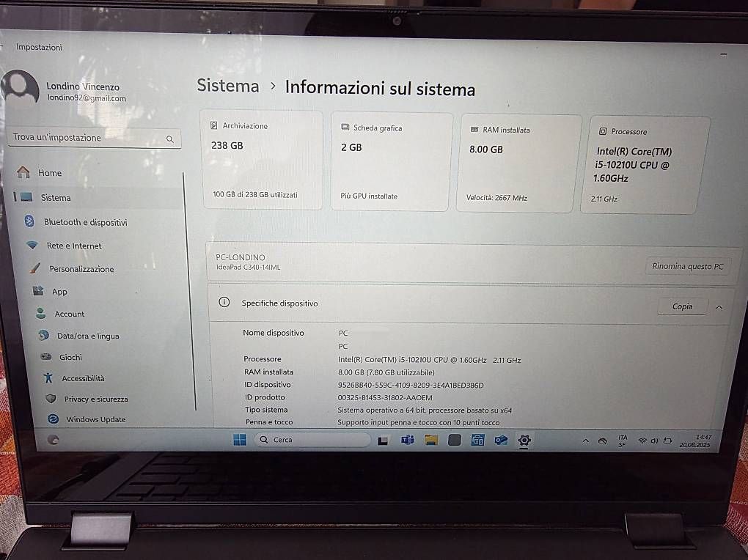Viewport: 748px width, 560px height.
Task: Click the Account icon in sidebar
Action: [x=41, y=314]
